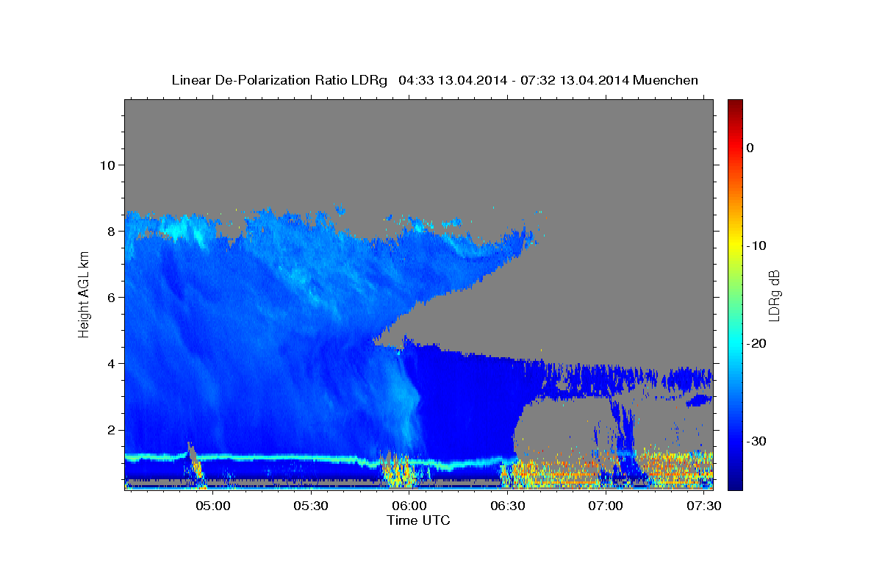
Task: Click the '06:30' time tick label
Action: tap(507, 506)
